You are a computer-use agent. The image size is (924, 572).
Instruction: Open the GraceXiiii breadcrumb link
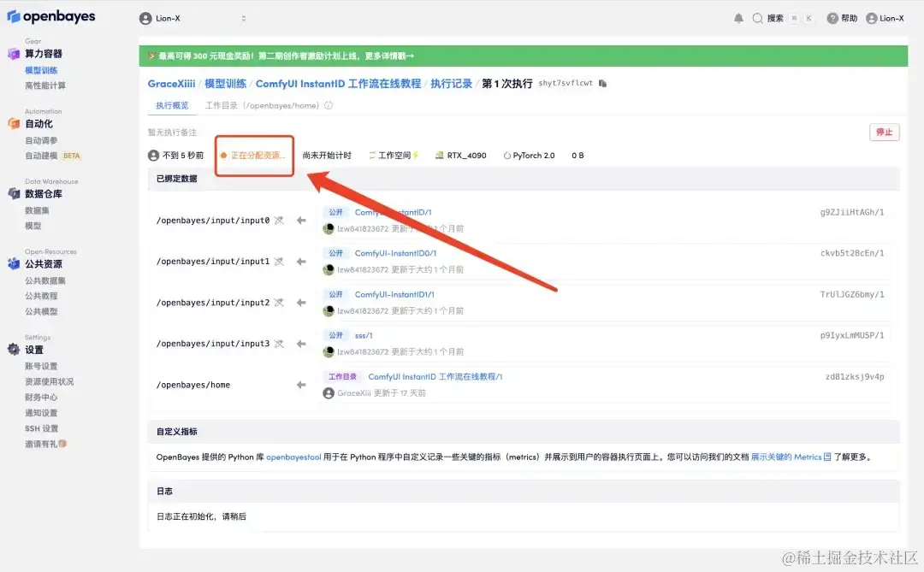click(171, 84)
